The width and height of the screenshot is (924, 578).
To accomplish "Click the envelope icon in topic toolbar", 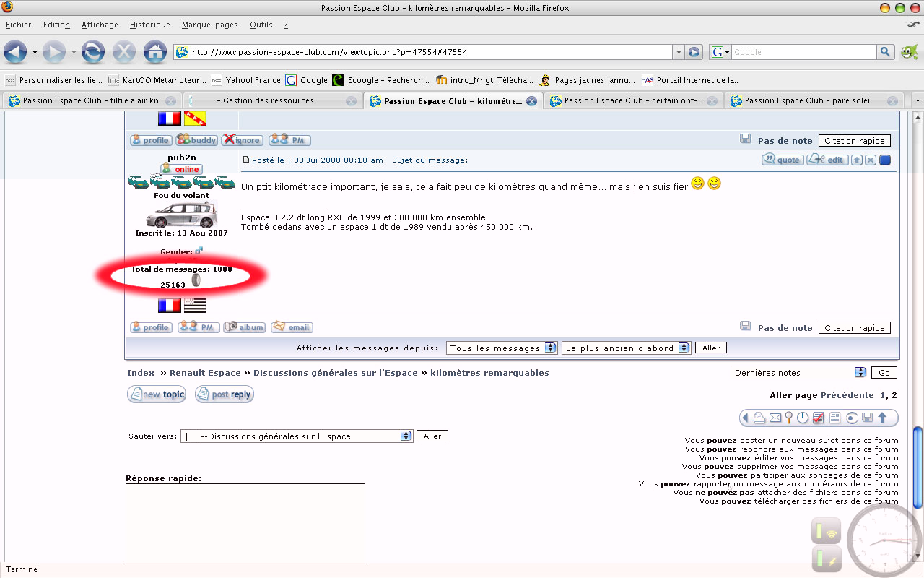I will coord(775,418).
